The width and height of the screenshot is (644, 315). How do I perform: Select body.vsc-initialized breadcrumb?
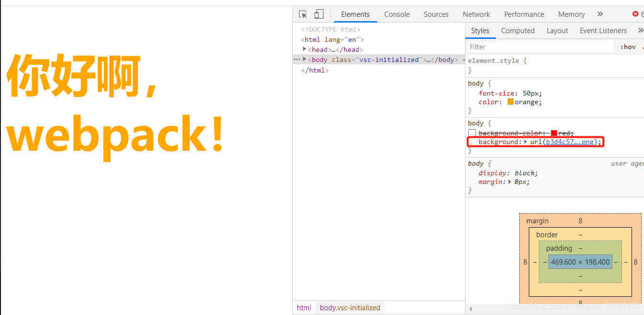350,308
